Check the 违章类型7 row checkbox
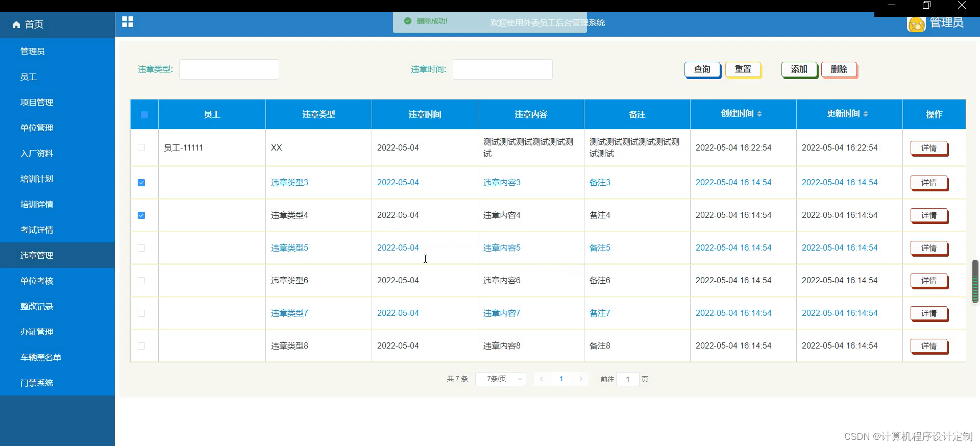Image resolution: width=980 pixels, height=446 pixels. (141, 313)
